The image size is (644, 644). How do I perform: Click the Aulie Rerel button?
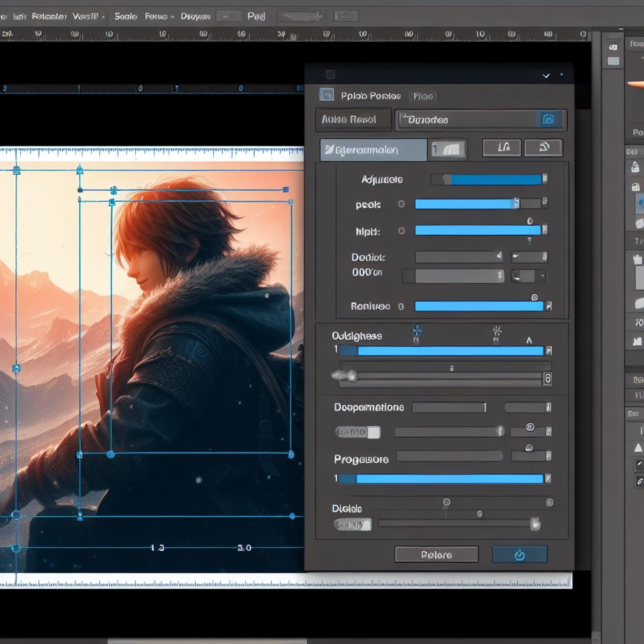tap(353, 119)
